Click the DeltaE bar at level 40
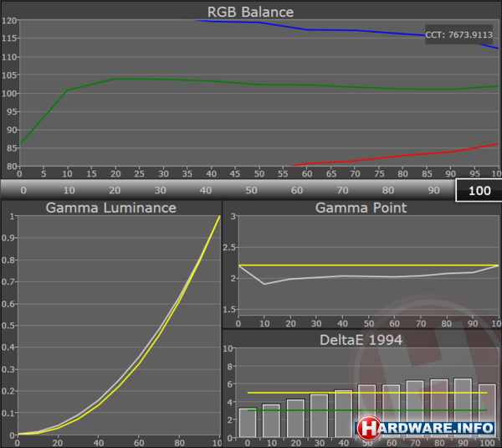Viewport: 502px width, 448px height. click(344, 414)
